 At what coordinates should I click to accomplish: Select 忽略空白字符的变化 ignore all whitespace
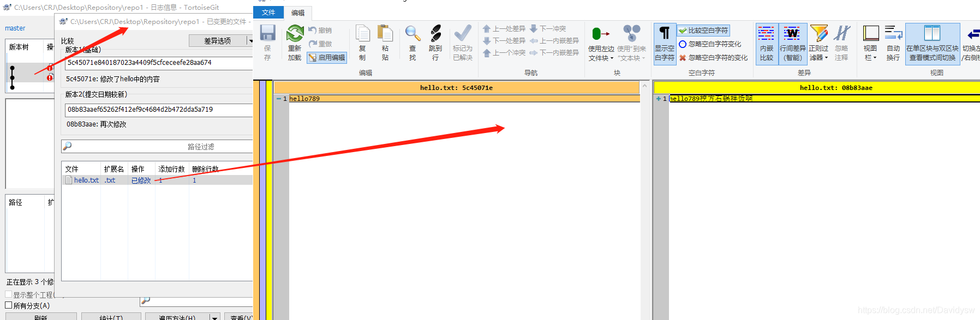point(713,57)
